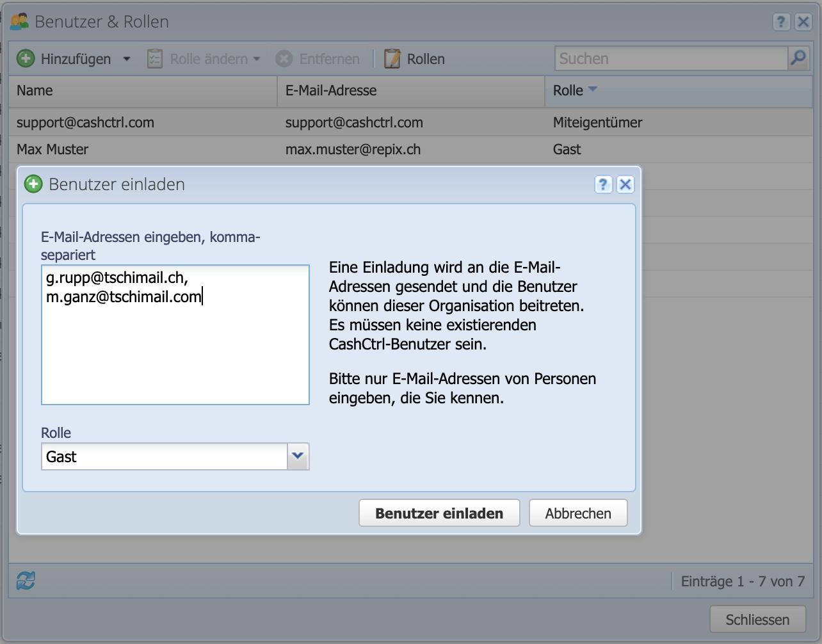Click the Entfernen remove icon
The image size is (822, 644).
(x=284, y=58)
